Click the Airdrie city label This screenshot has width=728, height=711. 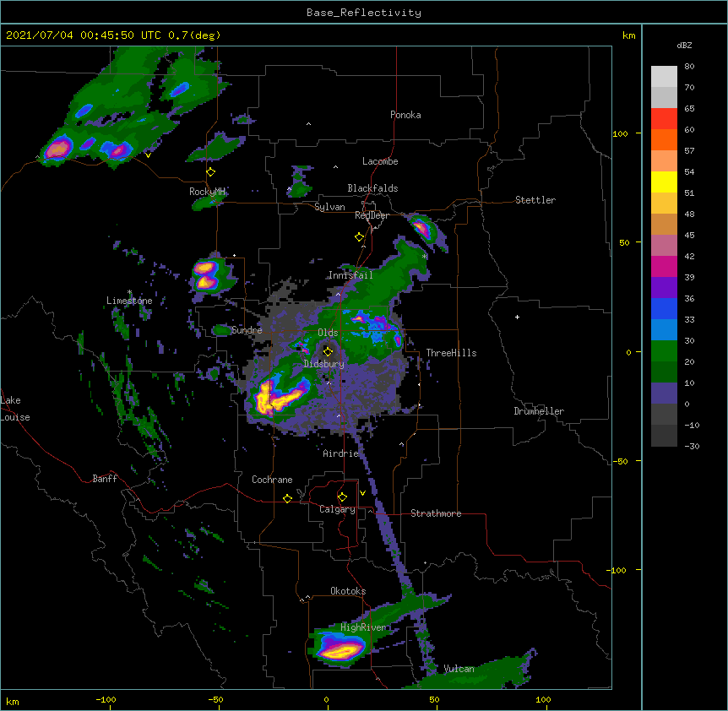(340, 453)
